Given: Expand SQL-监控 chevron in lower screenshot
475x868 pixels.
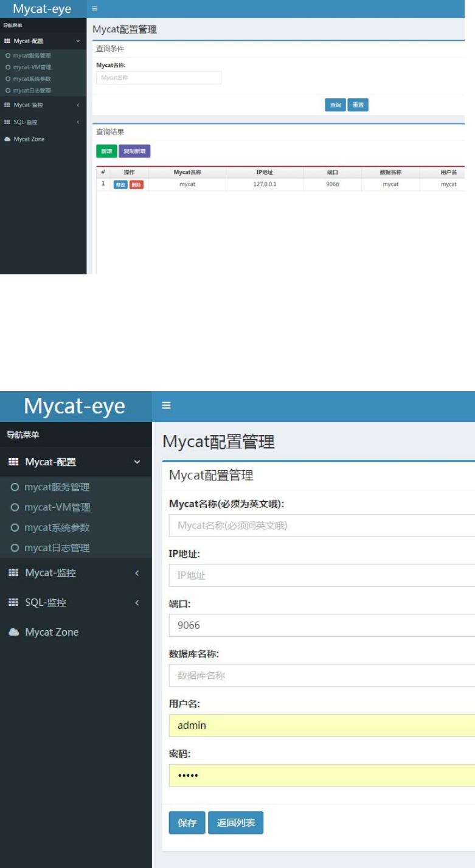Looking at the screenshot, I should point(137,603).
